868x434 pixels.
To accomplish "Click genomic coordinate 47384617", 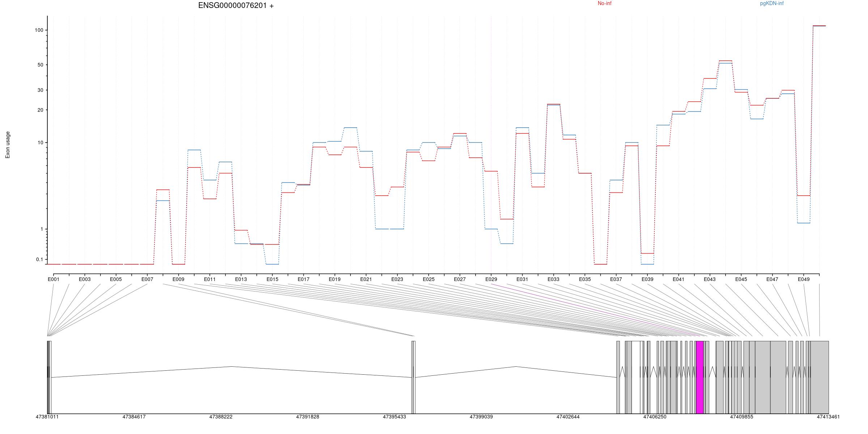I will [134, 417].
